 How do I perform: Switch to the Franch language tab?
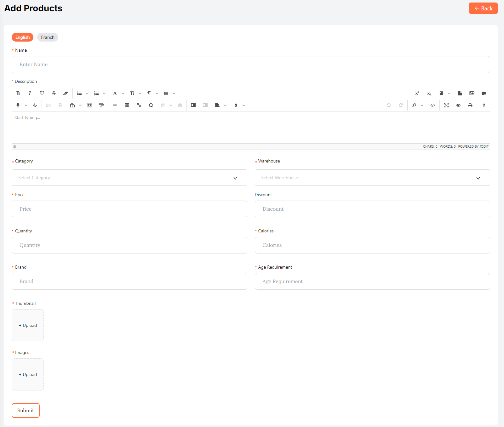click(x=48, y=37)
